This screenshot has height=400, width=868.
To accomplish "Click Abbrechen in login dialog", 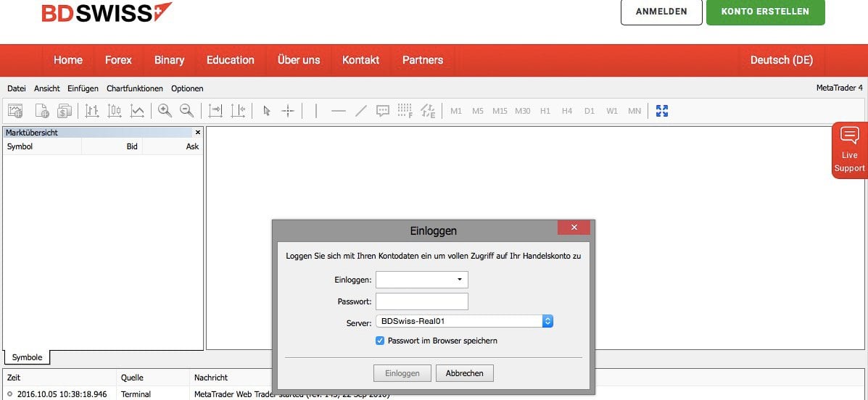I will [464, 373].
